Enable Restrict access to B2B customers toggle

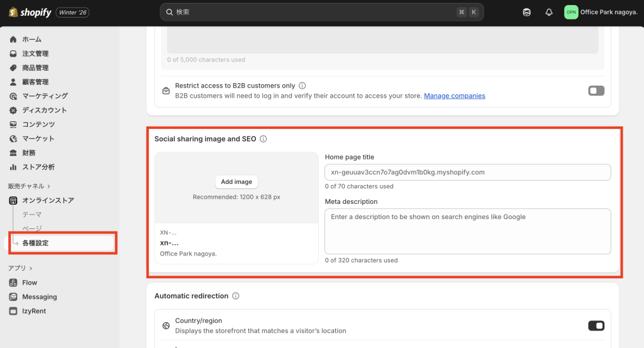(x=596, y=91)
